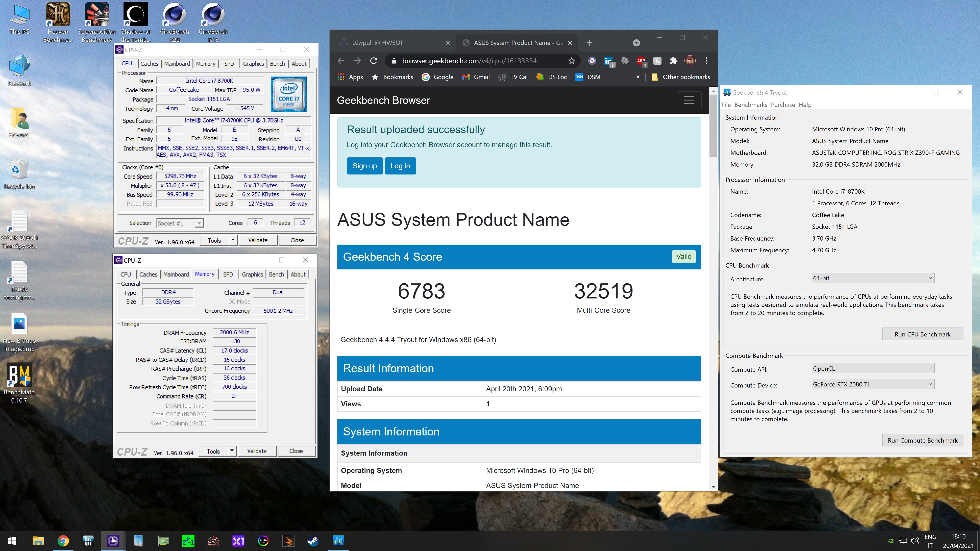Open Gmail bookmark
This screenshot has height=551, width=980.
pos(476,77)
